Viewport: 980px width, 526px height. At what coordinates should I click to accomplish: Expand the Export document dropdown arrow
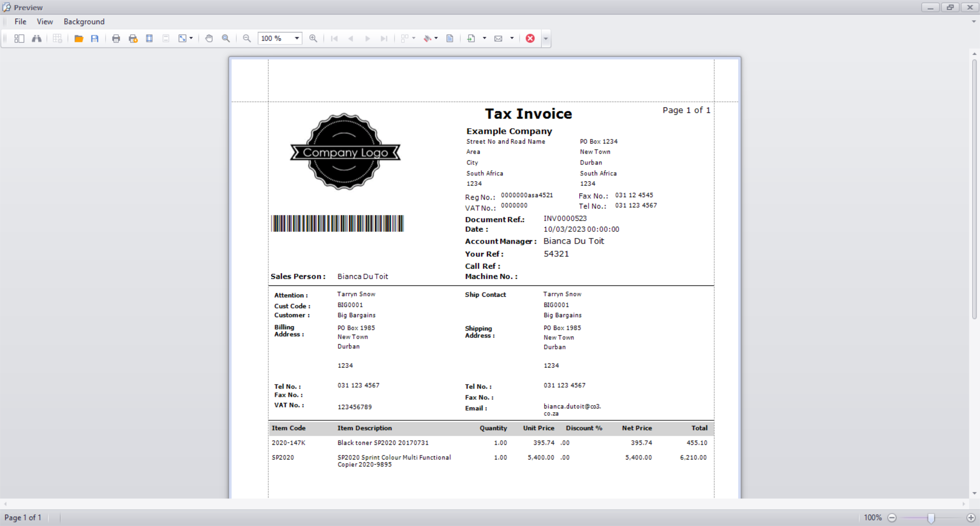484,38
